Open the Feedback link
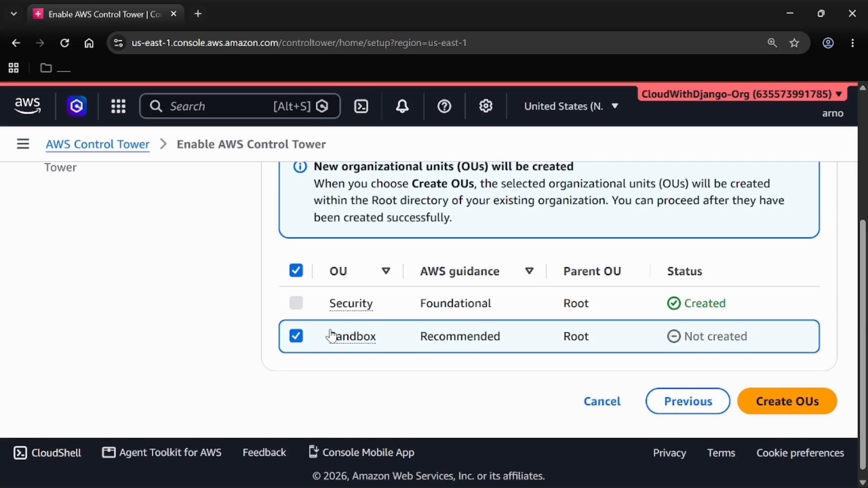Screen dimensions: 868x488 264,452
